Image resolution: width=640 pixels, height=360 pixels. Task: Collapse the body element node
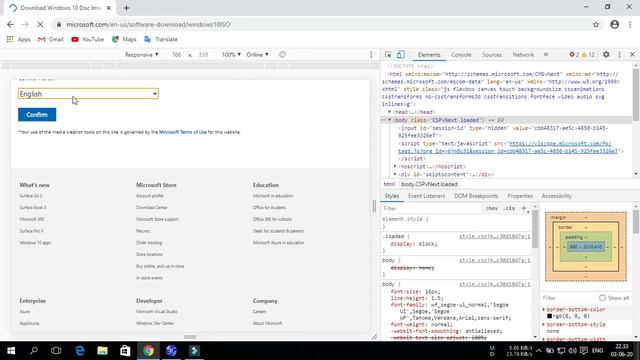[x=389, y=120]
